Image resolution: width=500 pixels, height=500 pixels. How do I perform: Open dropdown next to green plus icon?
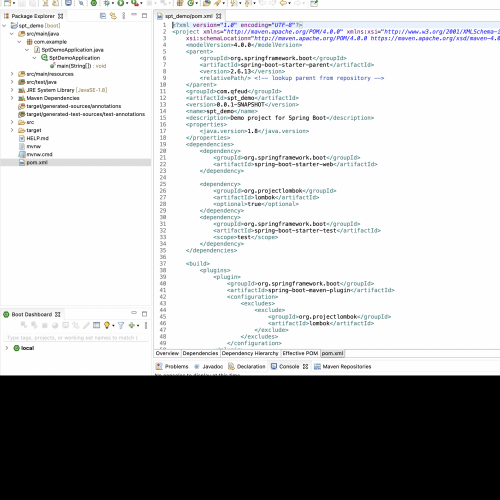point(138,326)
